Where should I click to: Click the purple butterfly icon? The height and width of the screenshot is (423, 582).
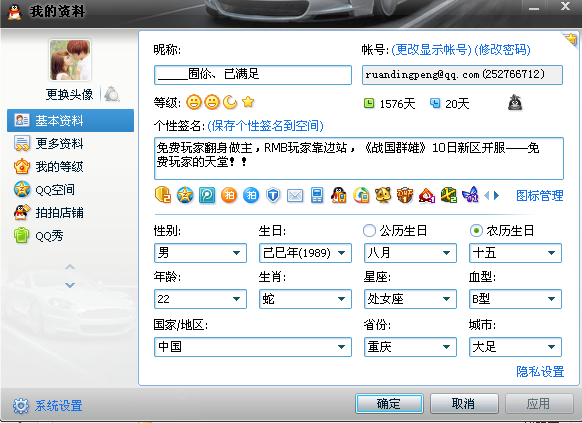470,194
